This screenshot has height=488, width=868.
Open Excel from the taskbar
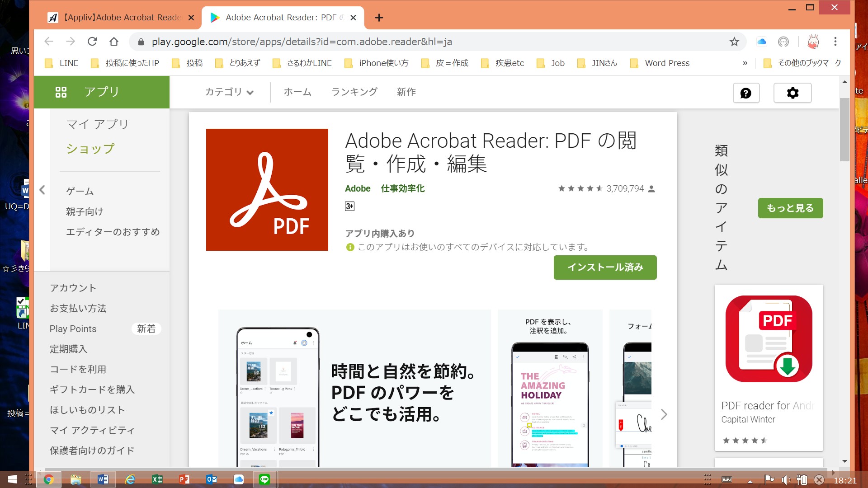pyautogui.click(x=157, y=479)
